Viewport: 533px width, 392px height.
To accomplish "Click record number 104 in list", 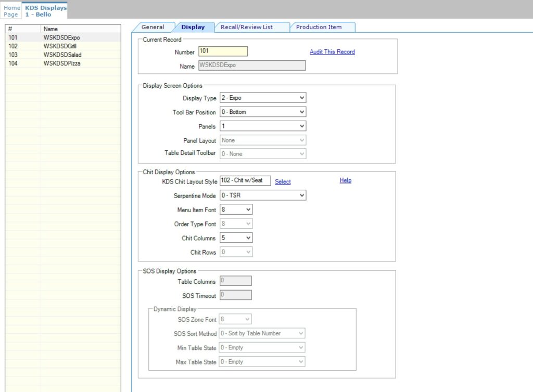I will click(x=13, y=63).
